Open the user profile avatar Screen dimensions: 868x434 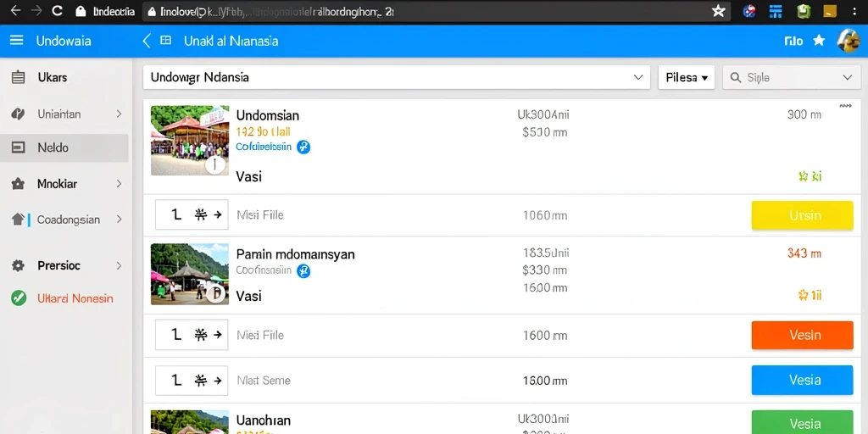coord(848,41)
